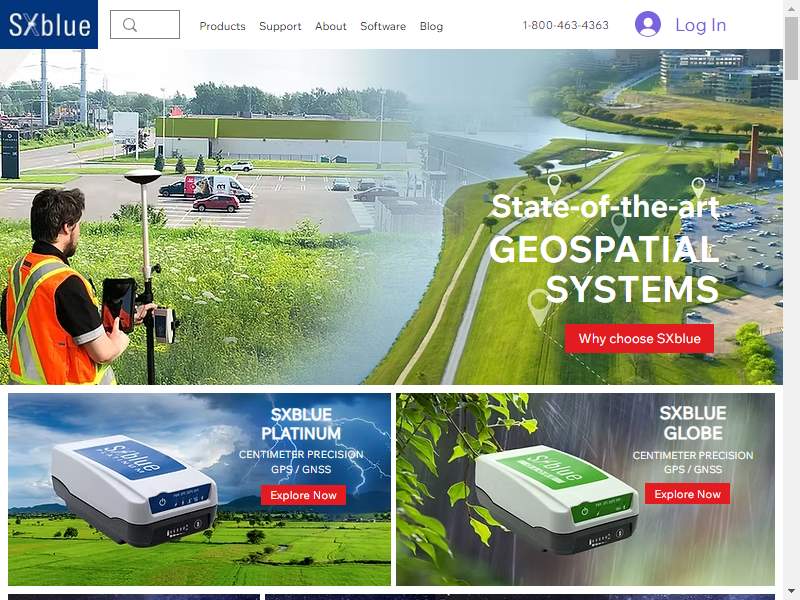This screenshot has height=600, width=800.
Task: Click the search input field
Action: (145, 24)
